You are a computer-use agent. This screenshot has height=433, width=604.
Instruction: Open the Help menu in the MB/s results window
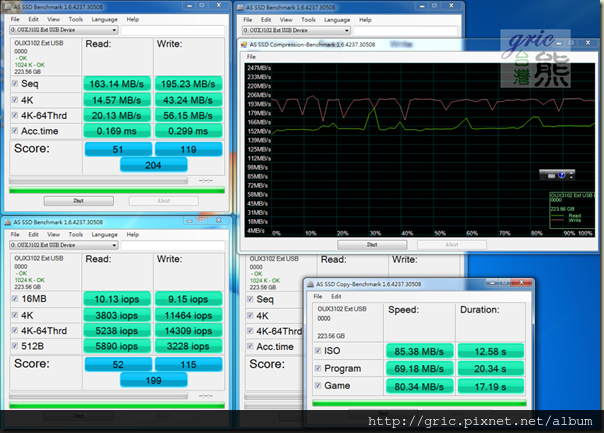click(133, 19)
